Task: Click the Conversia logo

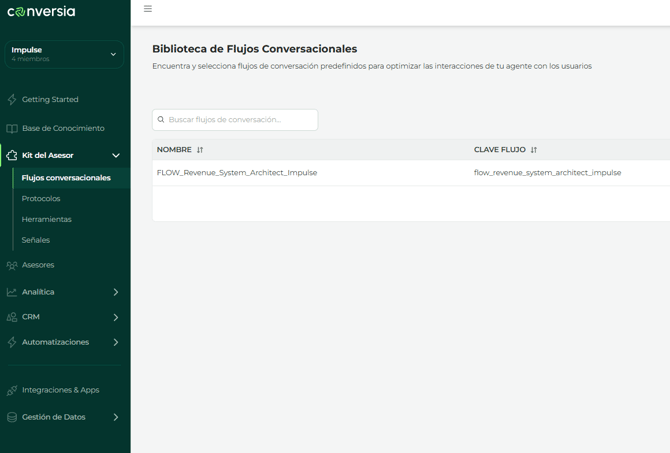Action: 41,12
